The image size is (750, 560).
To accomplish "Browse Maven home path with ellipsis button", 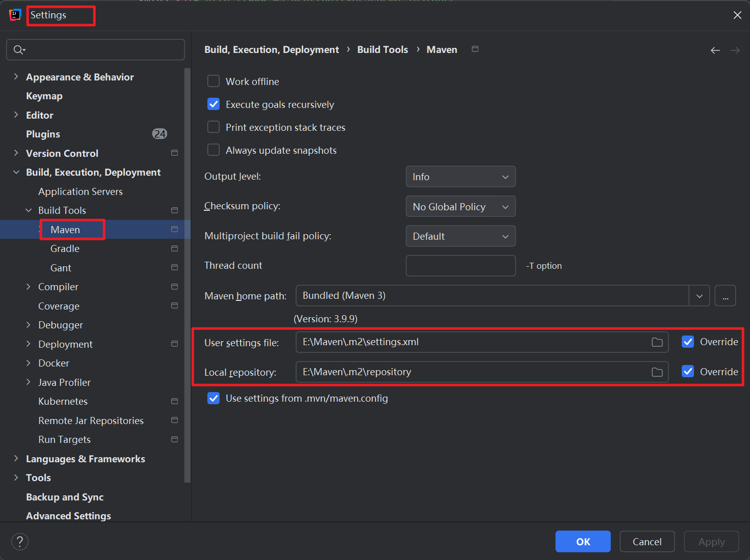I will click(725, 296).
